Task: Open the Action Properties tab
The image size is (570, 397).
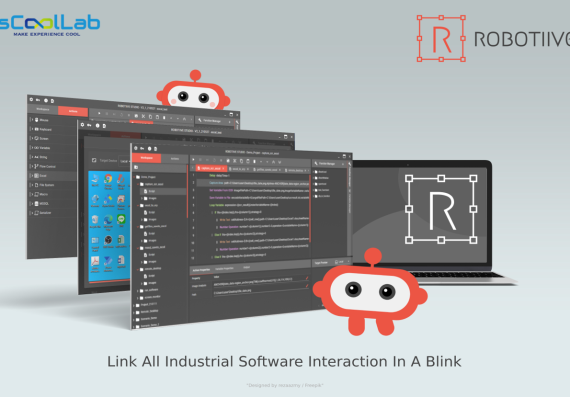Action: click(201, 270)
